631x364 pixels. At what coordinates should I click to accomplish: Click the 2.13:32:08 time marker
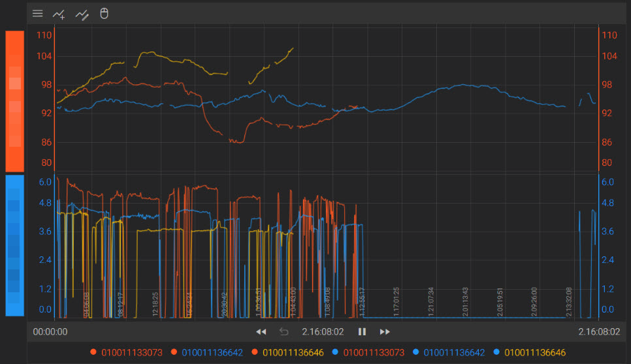[569, 302]
